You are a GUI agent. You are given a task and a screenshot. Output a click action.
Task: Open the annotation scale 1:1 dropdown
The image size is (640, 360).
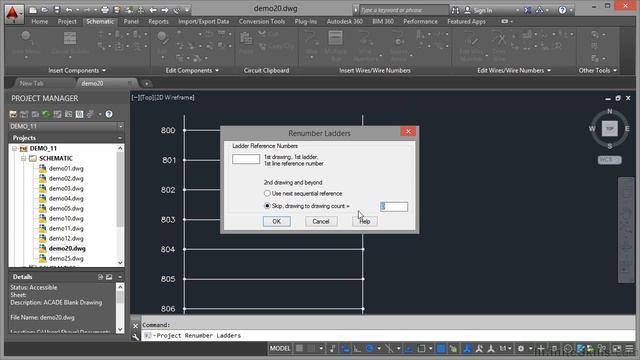click(506, 348)
